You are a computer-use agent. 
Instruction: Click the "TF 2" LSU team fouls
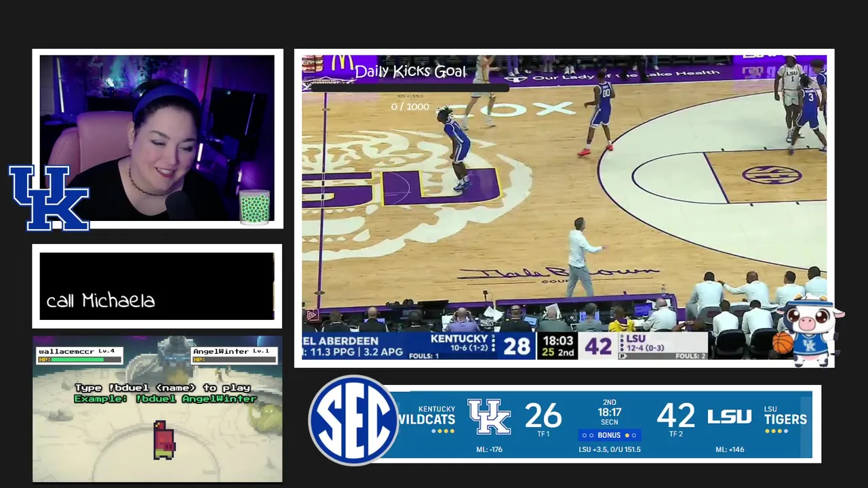point(676,434)
